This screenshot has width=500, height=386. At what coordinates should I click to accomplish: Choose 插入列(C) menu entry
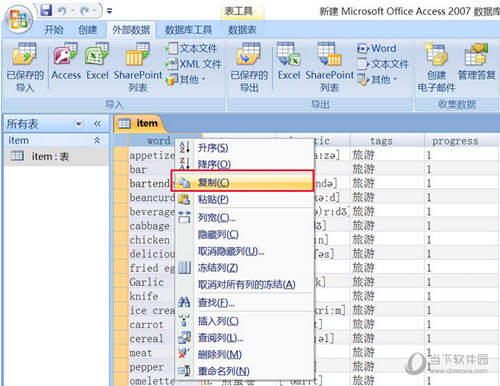pos(244,321)
